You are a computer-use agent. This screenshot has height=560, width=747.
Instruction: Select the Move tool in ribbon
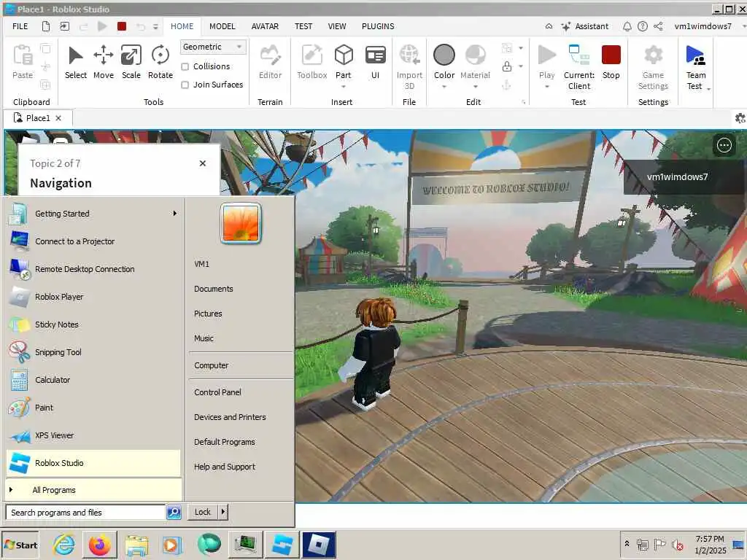coord(104,62)
